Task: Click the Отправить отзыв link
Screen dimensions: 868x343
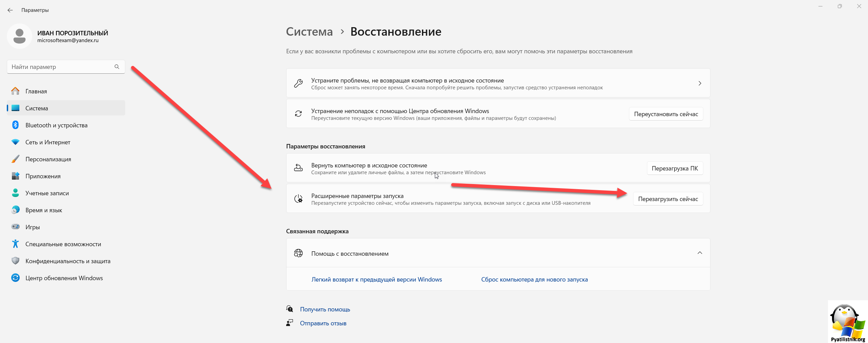Action: pos(323,323)
